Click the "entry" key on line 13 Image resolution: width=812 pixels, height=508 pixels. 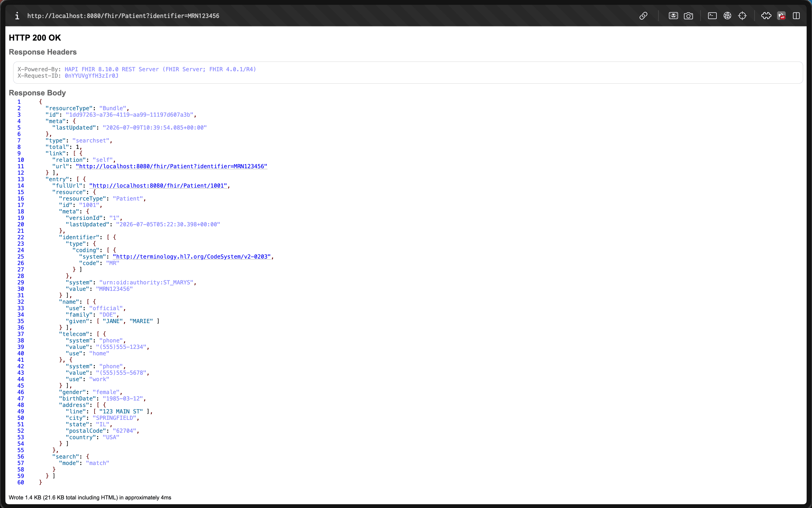pyautogui.click(x=57, y=180)
